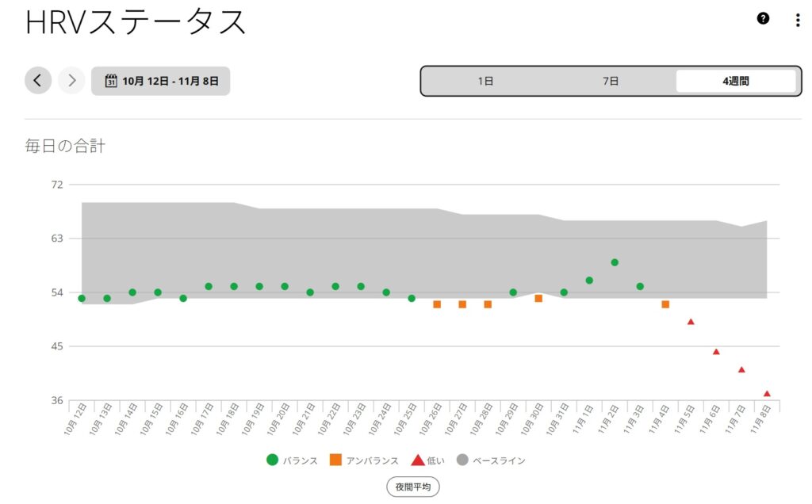This screenshot has height=504, width=812.
Task: Open the help question mark icon
Action: click(x=763, y=19)
